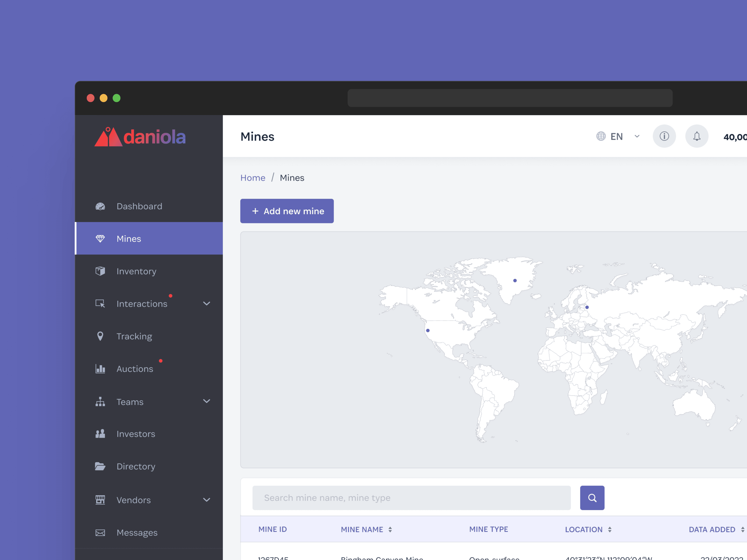This screenshot has height=560, width=747.
Task: Open Investors menu item
Action: (149, 434)
